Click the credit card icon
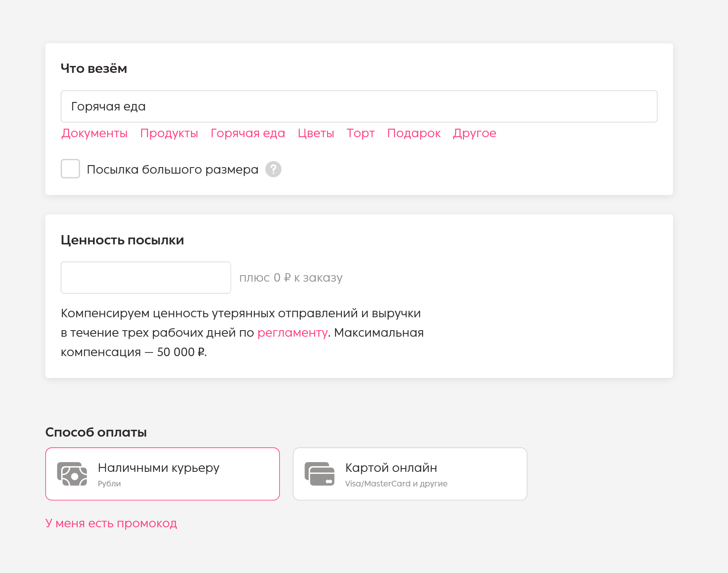Viewport: 728px width, 573px height. [320, 474]
